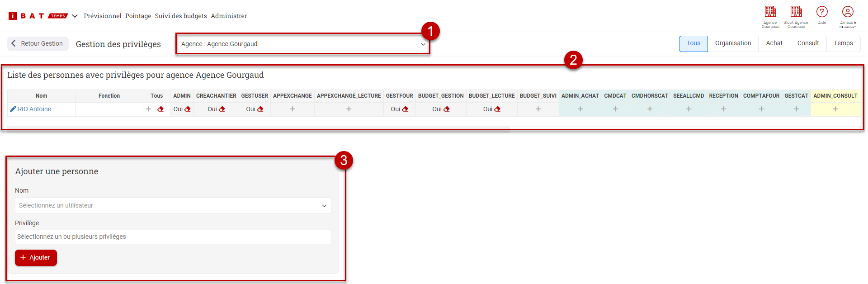
Task: Switch to the Organisation filter tab
Action: click(x=733, y=43)
